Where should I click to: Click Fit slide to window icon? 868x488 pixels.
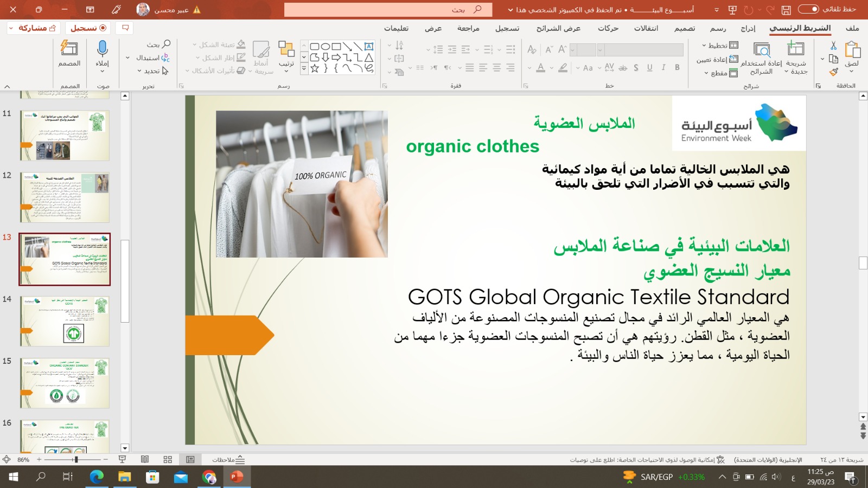pyautogui.click(x=7, y=459)
